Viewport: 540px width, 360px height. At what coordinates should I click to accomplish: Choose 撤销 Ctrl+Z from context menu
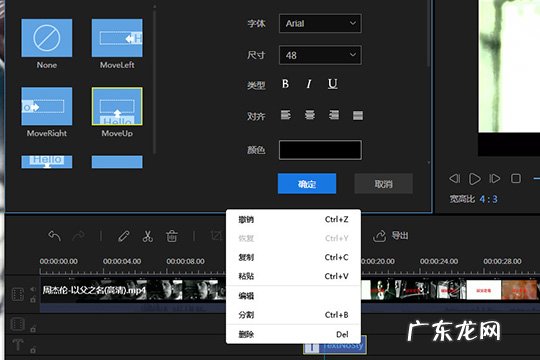[x=293, y=219]
